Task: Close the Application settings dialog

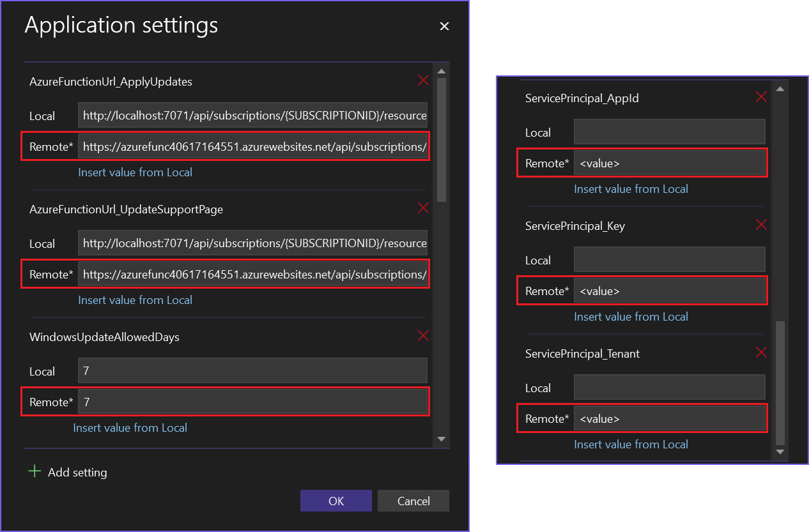Action: [x=445, y=26]
